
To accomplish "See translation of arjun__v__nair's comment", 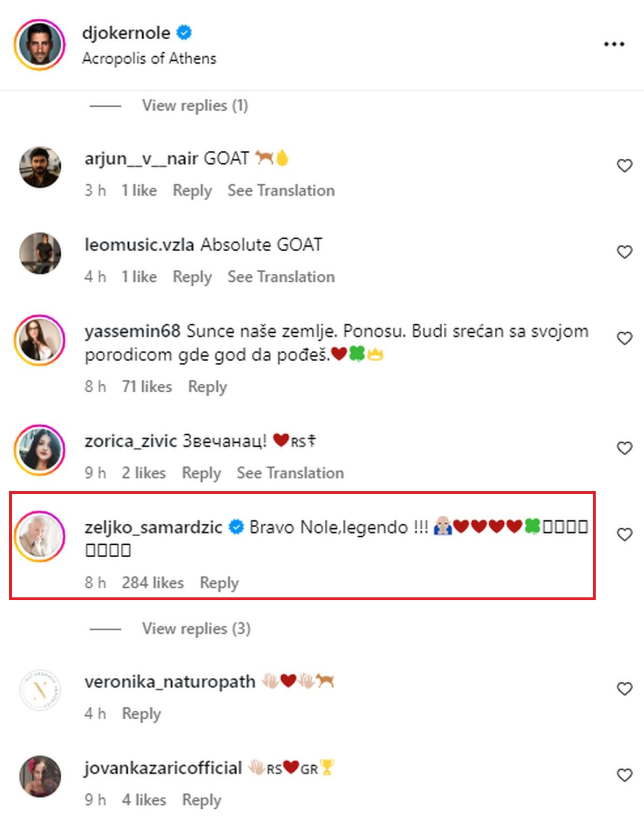I will click(x=281, y=191).
